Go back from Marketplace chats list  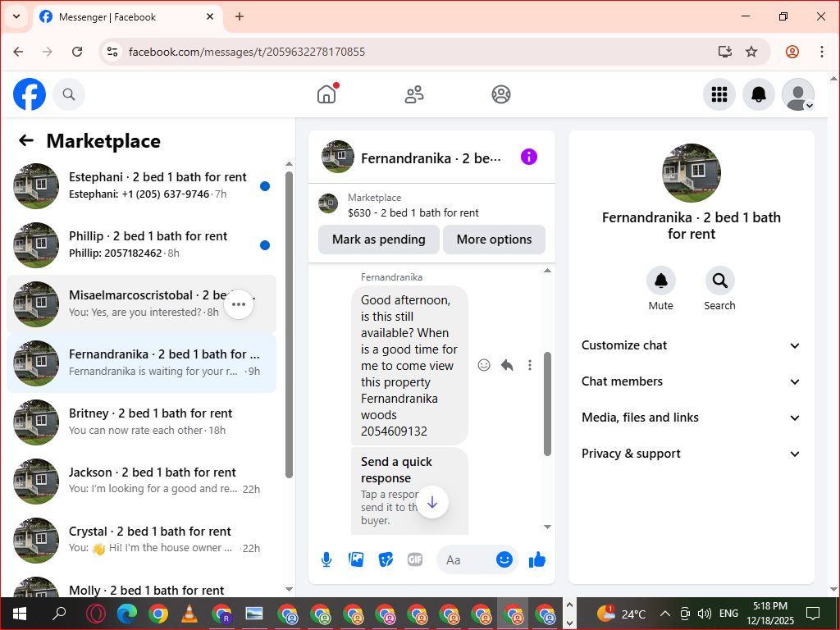[x=26, y=140]
